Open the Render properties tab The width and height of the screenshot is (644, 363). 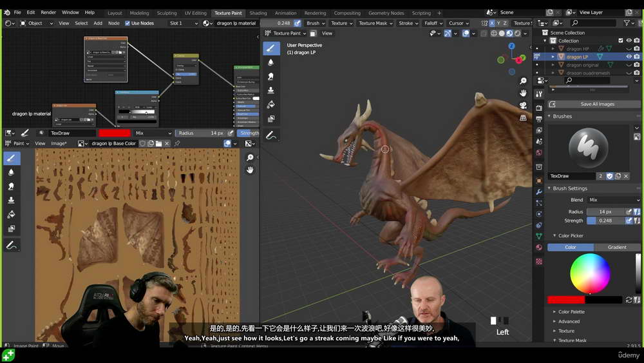[539, 108]
